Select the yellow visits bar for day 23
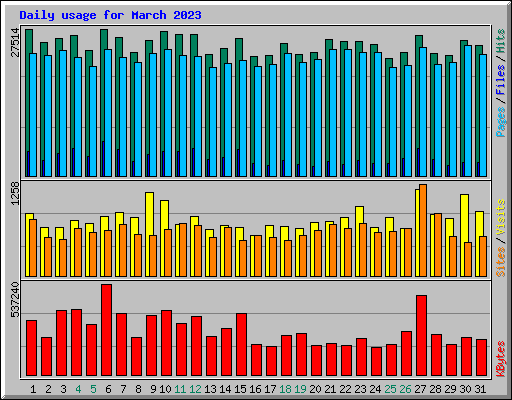Viewport: 512px width, 400px height. pyautogui.click(x=358, y=241)
